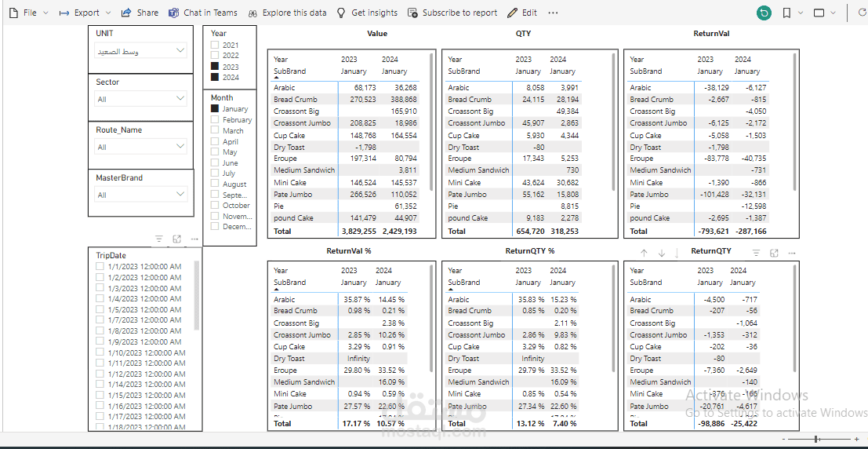This screenshot has width=868, height=449.
Task: Click Explore this data
Action: pos(287,13)
